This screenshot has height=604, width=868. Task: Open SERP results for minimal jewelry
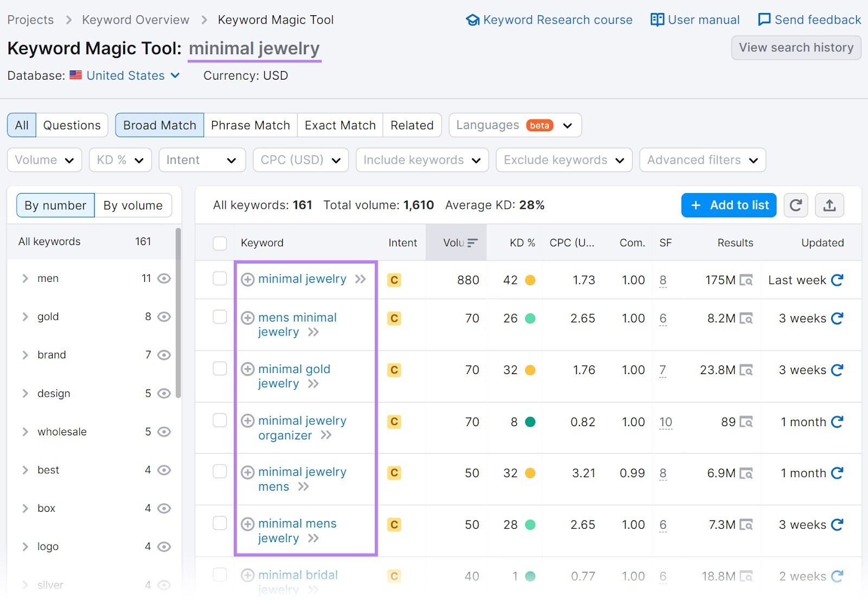coord(748,280)
